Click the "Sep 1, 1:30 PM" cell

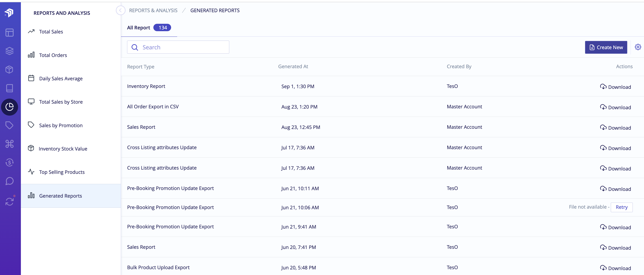298,86
